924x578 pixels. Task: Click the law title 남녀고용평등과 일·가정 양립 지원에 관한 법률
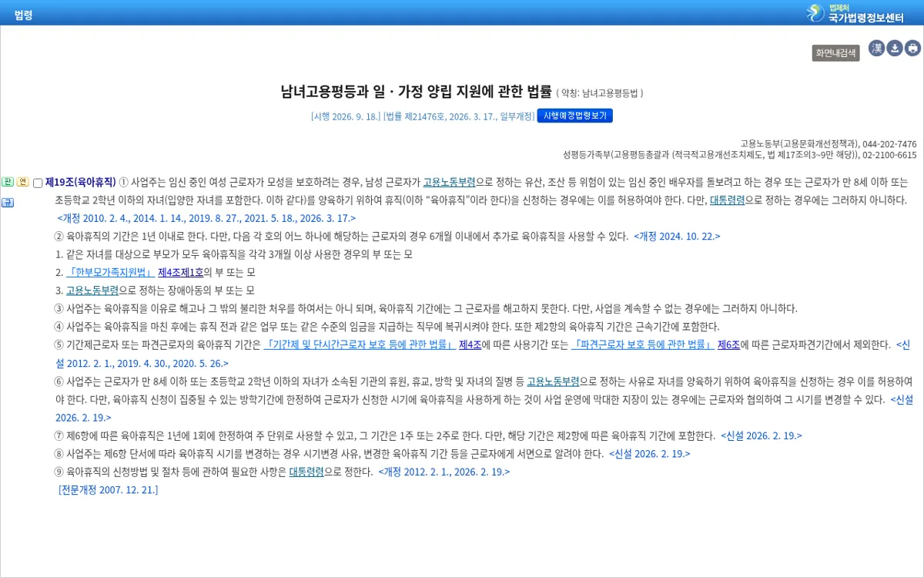(x=416, y=92)
